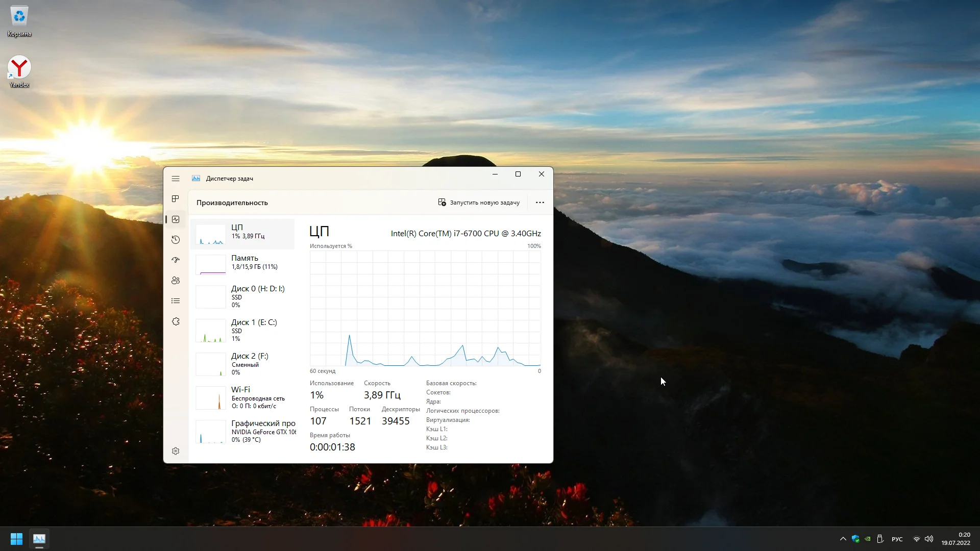This screenshot has width=980, height=551.
Task: Click the РУС language indicator
Action: tap(897, 539)
